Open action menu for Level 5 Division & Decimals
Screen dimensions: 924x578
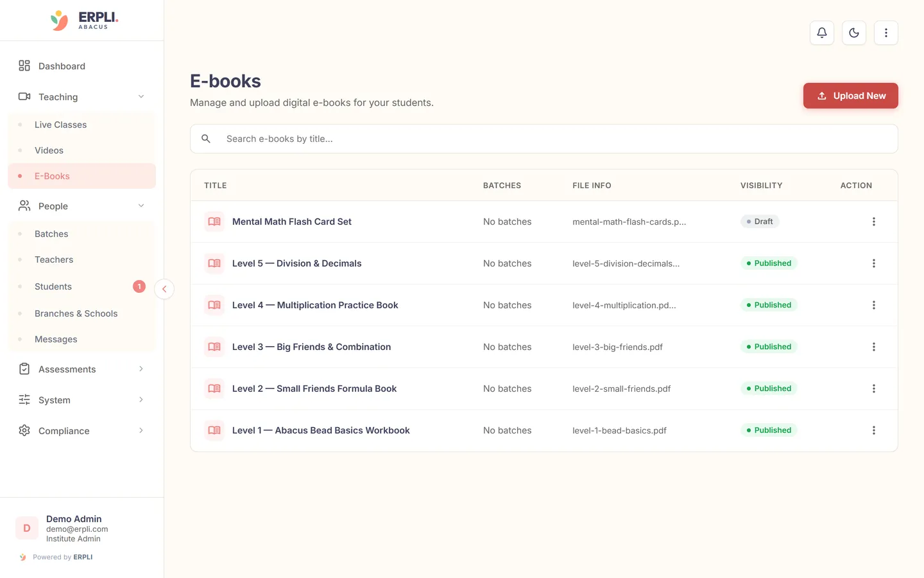coord(873,263)
